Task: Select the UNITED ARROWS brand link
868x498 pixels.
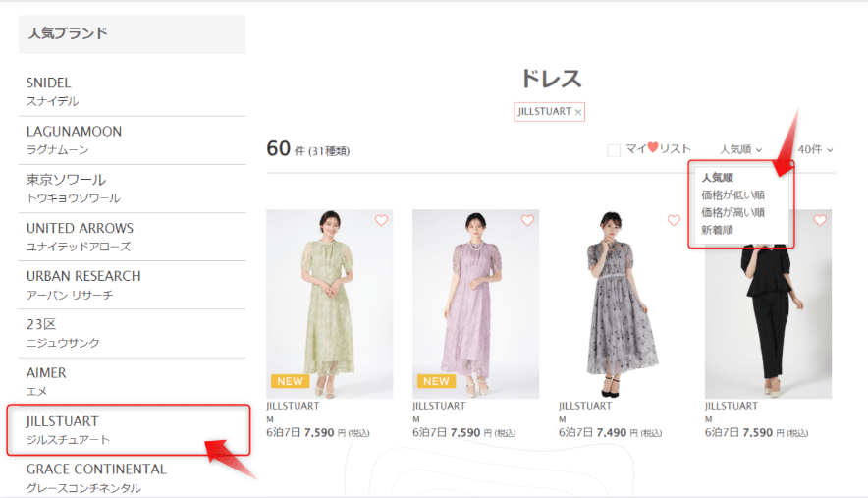Action: [133, 237]
